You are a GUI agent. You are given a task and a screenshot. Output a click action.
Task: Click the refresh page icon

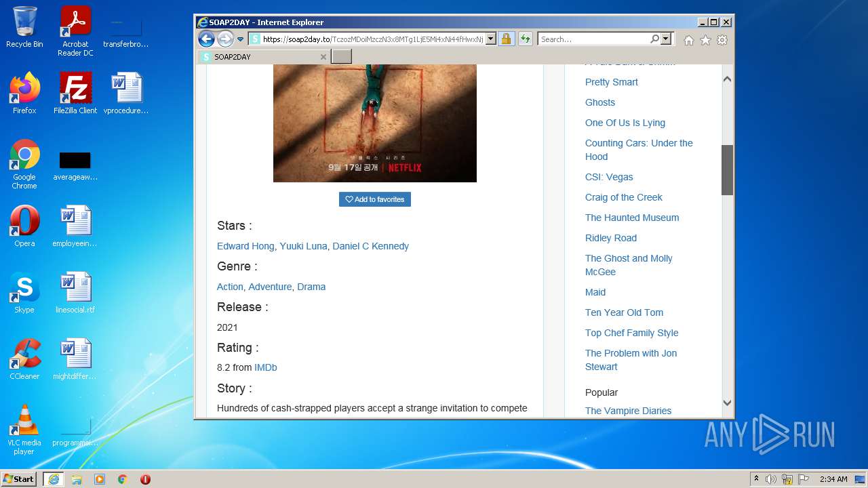pyautogui.click(x=525, y=39)
